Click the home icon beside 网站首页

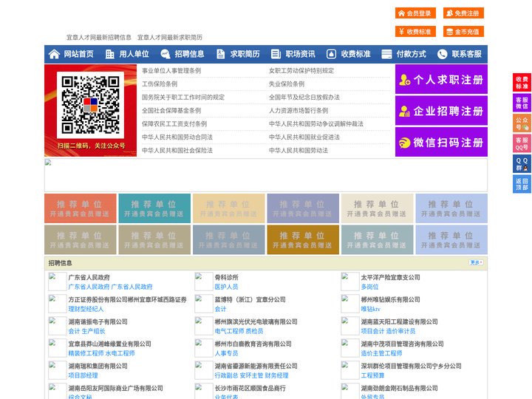[54, 54]
